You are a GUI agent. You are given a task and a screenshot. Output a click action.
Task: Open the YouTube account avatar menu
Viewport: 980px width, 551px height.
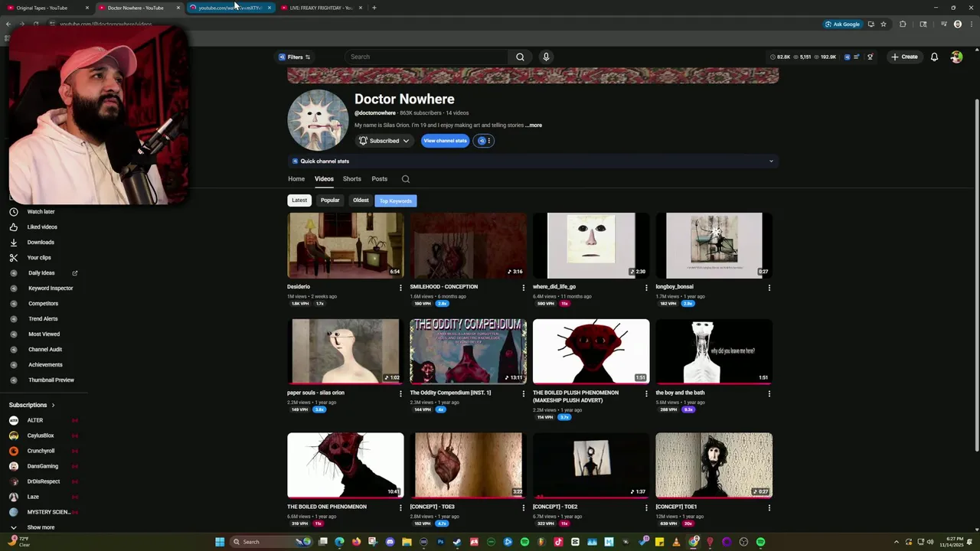click(x=956, y=57)
